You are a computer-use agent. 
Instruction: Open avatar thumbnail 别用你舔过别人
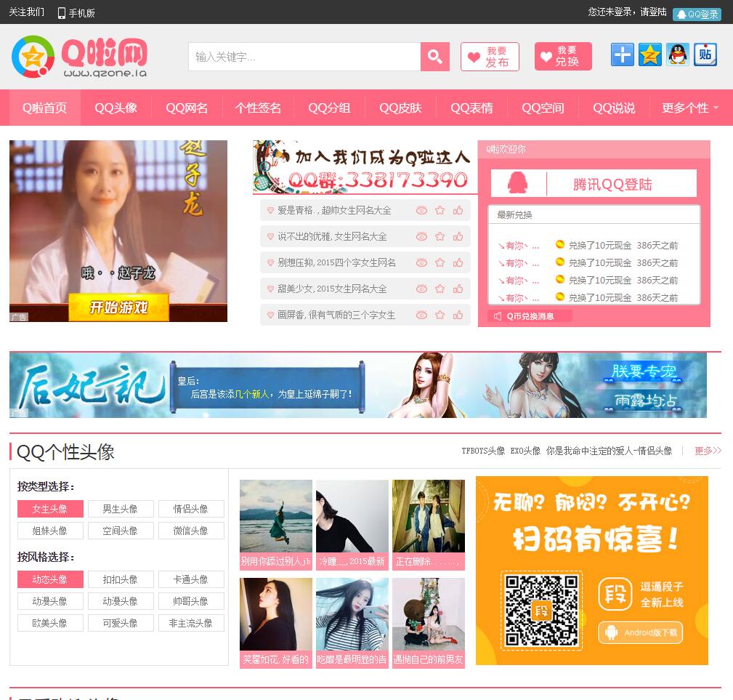click(276, 523)
